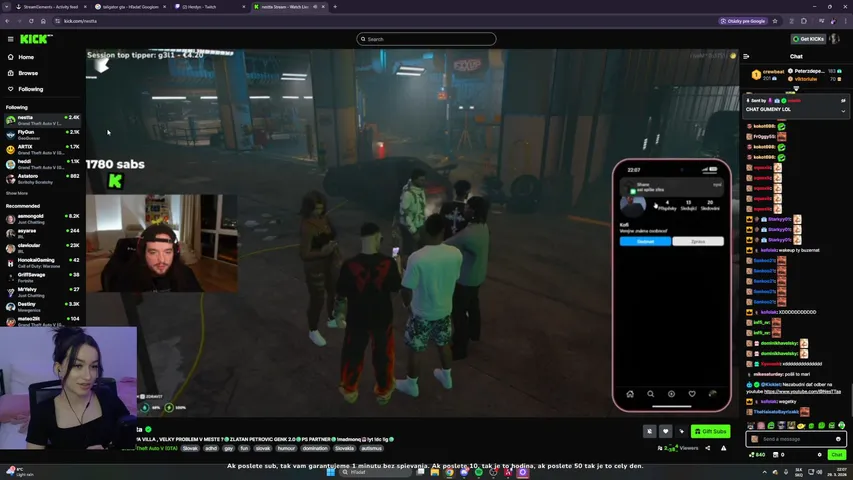Image resolution: width=853 pixels, height=480 pixels.
Task: Open the clavicular recommended channel
Action: click(42, 248)
